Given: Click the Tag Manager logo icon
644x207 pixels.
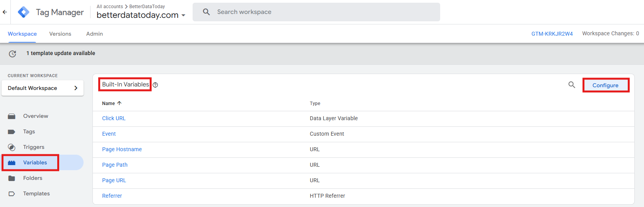Looking at the screenshot, I should click(x=24, y=12).
